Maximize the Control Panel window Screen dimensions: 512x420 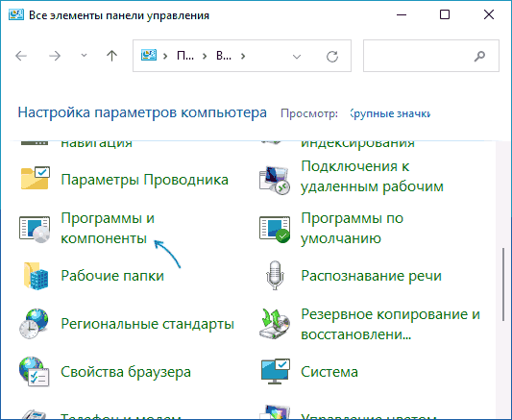(x=445, y=15)
